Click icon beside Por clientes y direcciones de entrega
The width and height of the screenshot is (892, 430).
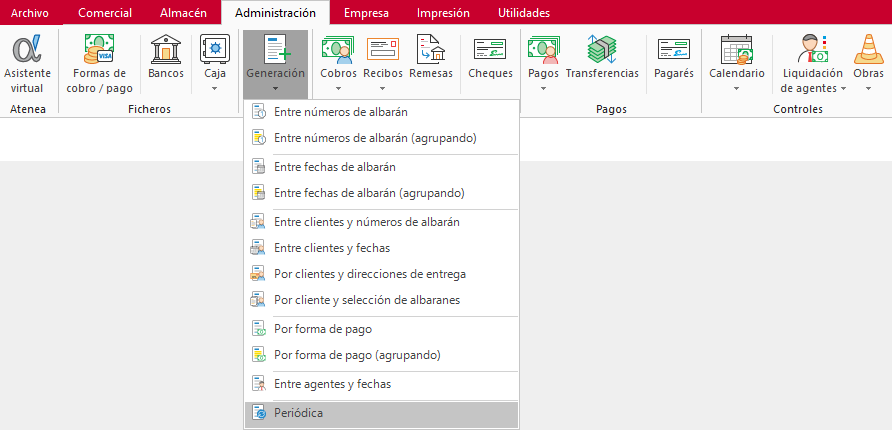[x=258, y=274]
